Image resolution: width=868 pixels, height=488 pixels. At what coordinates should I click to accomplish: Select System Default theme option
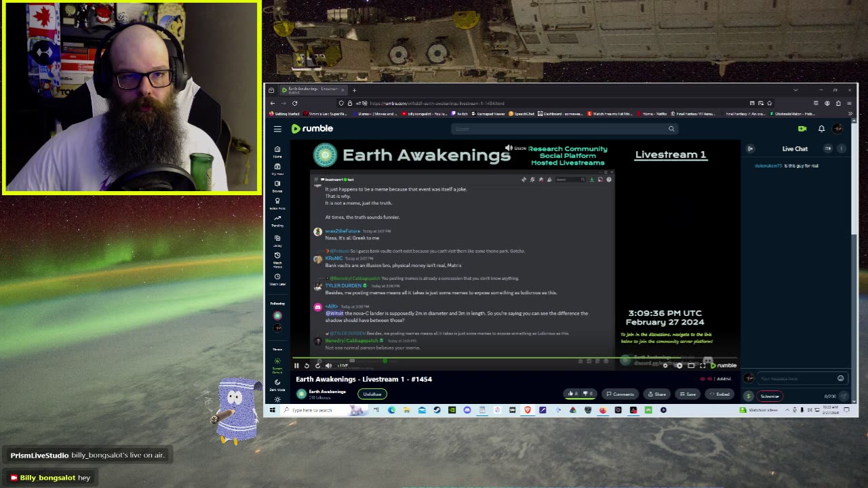tap(277, 365)
